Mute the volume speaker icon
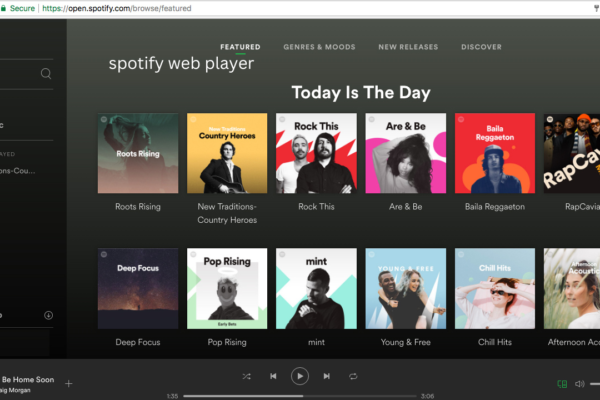The width and height of the screenshot is (600, 400). coord(580,384)
